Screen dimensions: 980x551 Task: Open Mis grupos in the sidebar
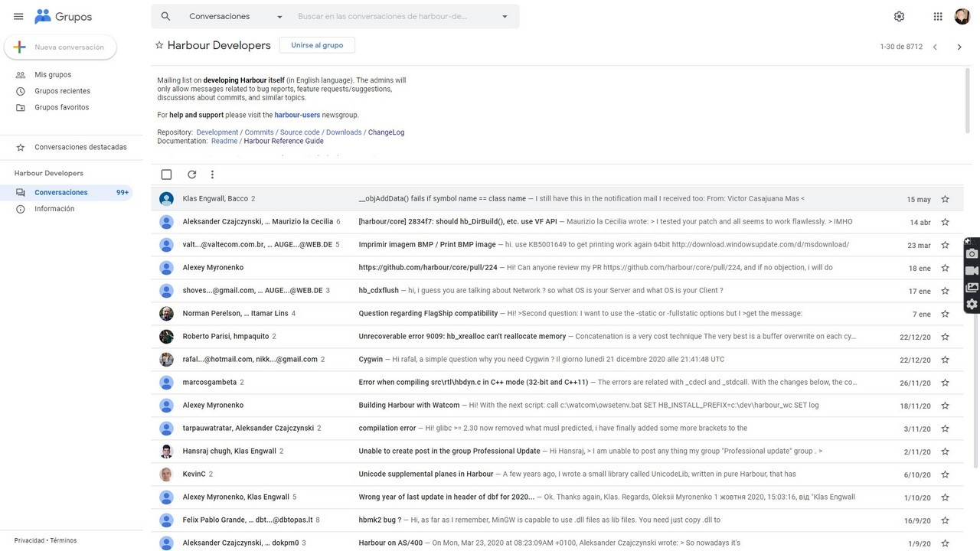(x=53, y=75)
